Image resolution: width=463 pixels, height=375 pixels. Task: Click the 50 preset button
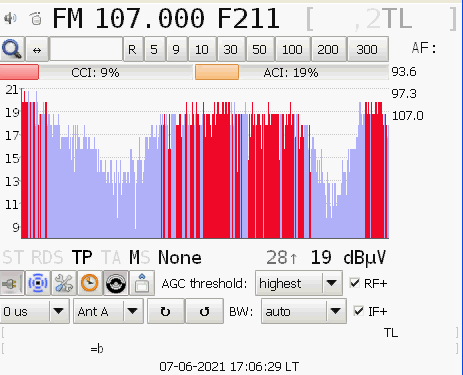260,49
